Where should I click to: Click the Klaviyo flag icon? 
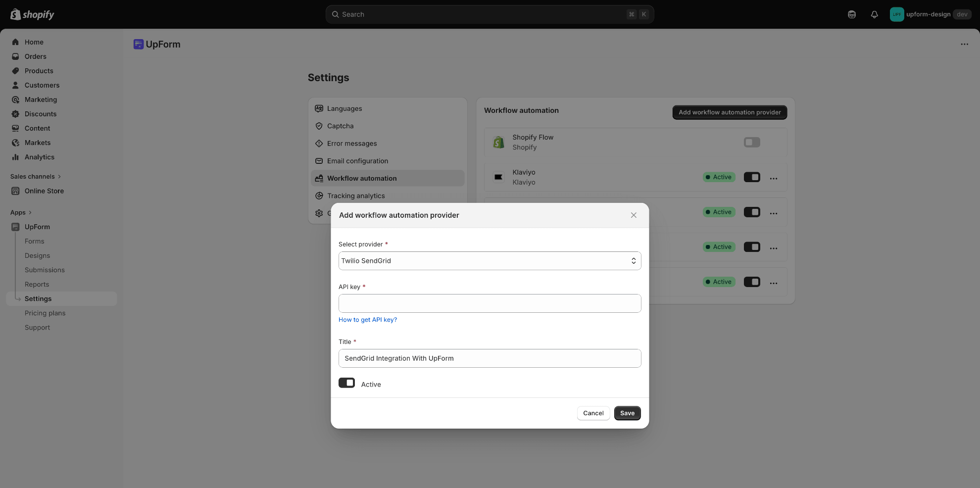click(x=498, y=177)
